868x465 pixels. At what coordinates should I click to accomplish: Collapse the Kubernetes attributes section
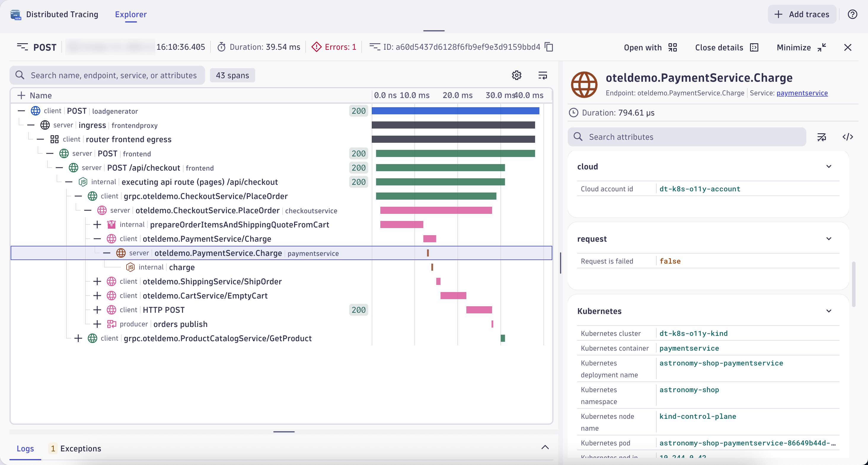829,311
